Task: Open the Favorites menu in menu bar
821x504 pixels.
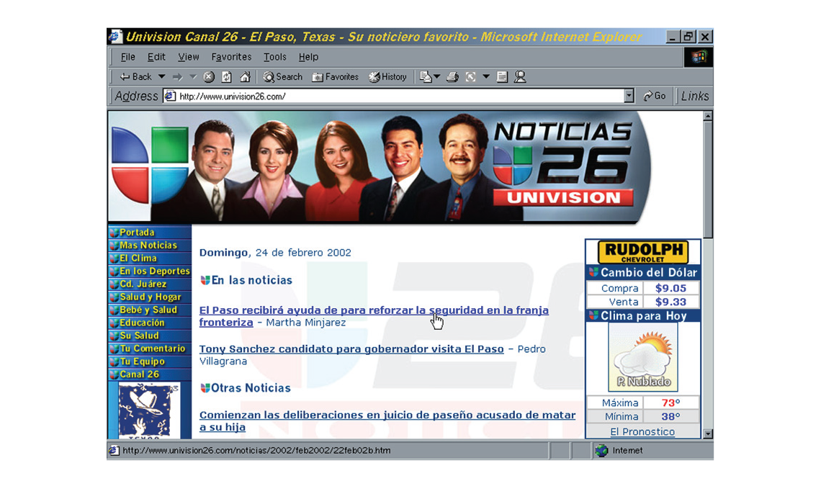Action: (231, 57)
